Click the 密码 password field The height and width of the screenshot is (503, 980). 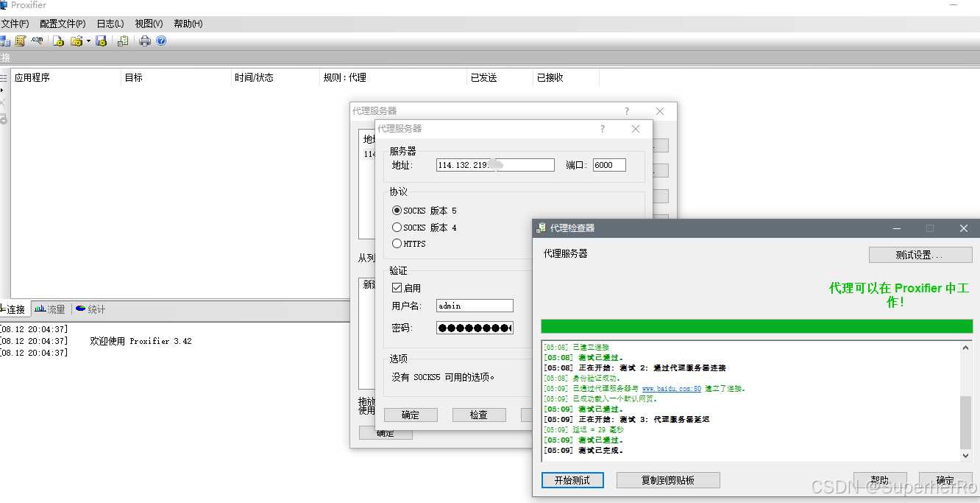pyautogui.click(x=475, y=328)
